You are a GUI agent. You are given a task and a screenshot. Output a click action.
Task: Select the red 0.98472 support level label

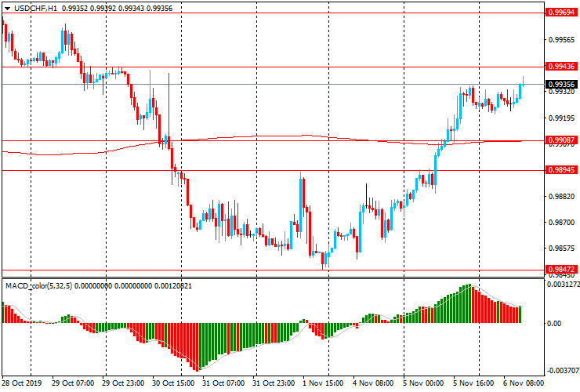click(x=562, y=269)
